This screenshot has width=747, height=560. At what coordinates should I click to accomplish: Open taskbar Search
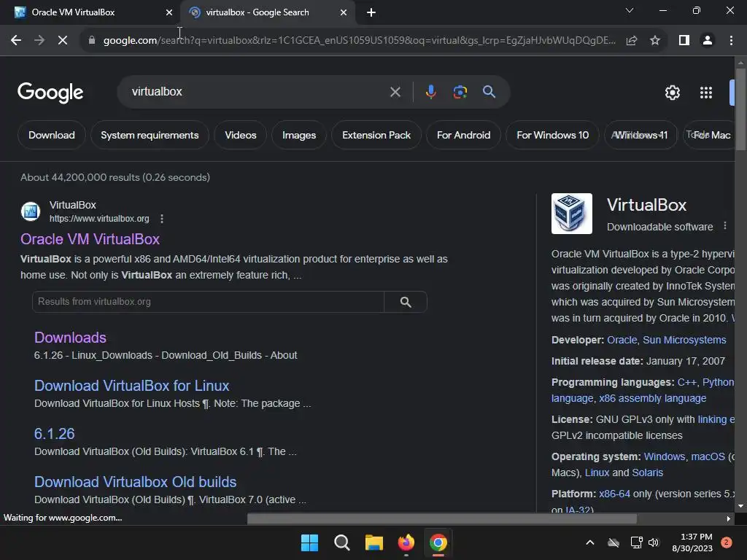point(341,542)
